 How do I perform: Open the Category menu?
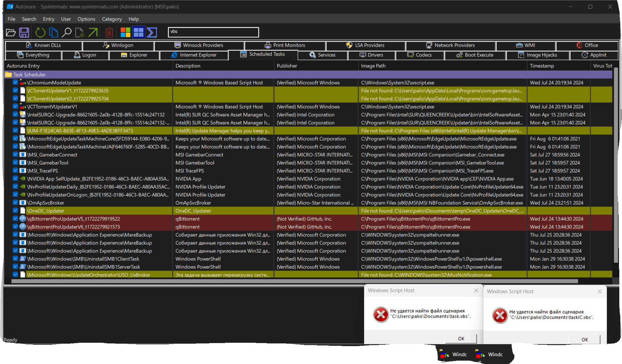(x=112, y=19)
